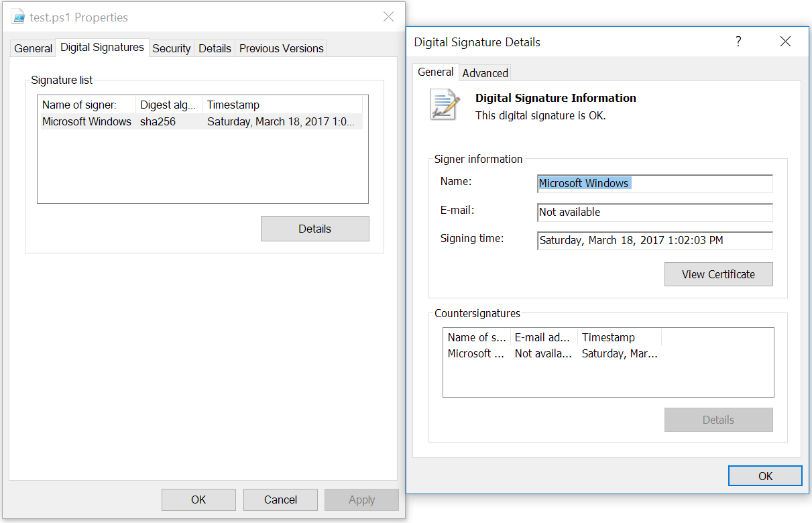Switch to the General tab in test.ps1 Properties

(33, 48)
